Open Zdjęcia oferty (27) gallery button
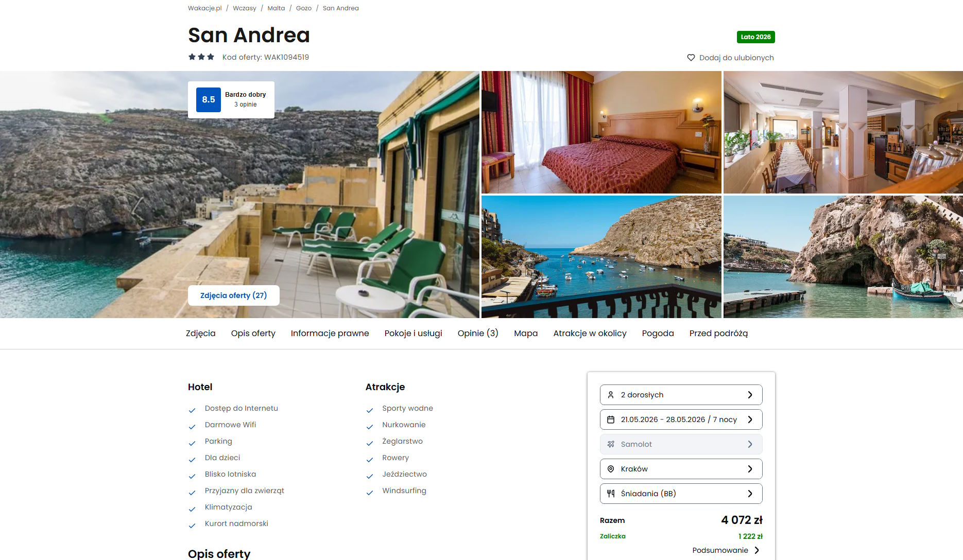Image resolution: width=963 pixels, height=560 pixels. [234, 295]
